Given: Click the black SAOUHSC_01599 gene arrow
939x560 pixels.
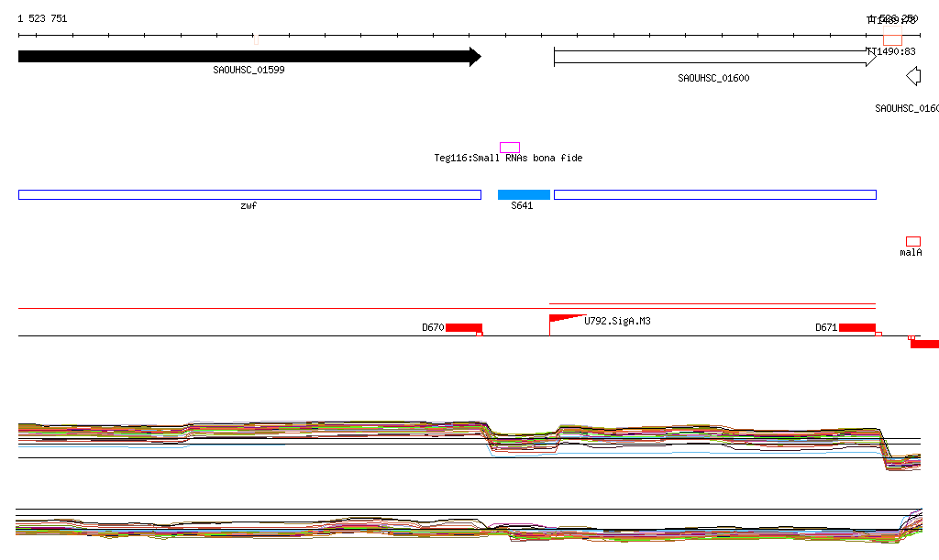Looking at the screenshot, I should coord(248,57).
